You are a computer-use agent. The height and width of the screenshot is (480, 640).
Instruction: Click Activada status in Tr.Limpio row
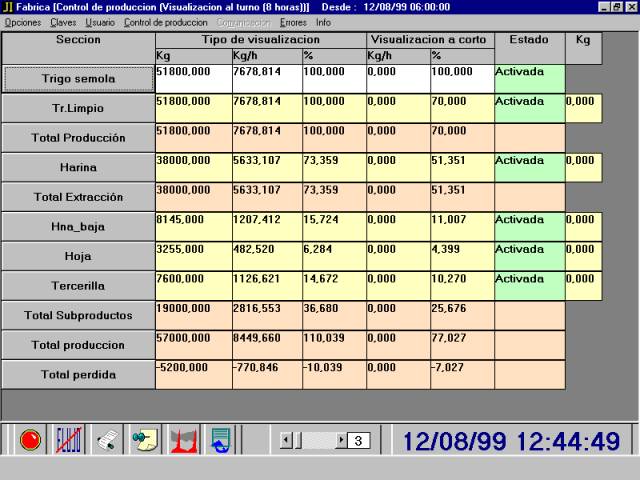point(530,108)
